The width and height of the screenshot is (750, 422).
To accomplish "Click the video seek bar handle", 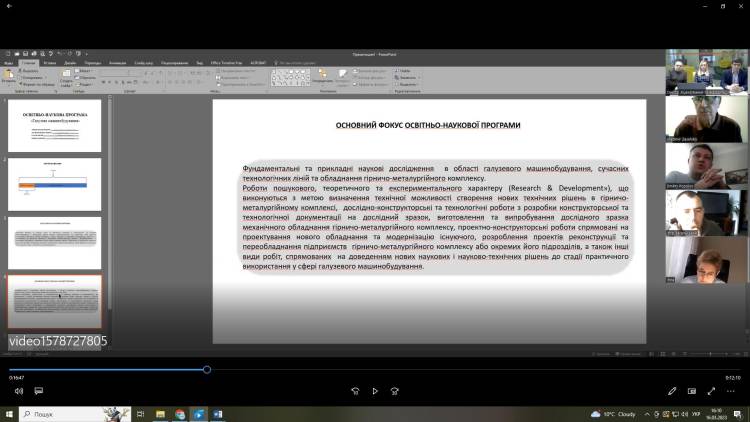I will [x=207, y=369].
